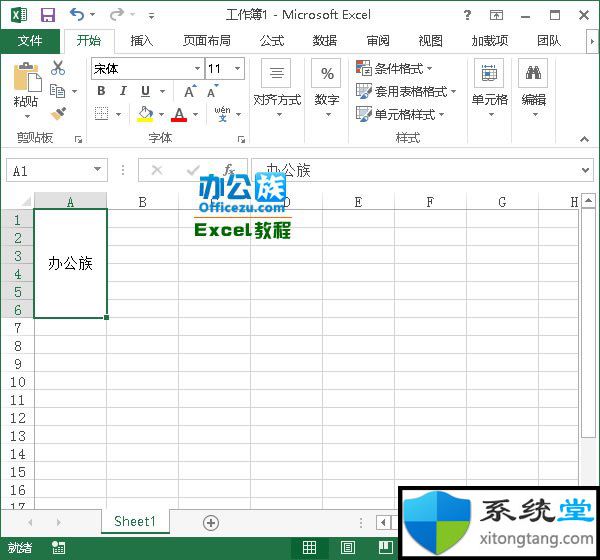Open the 数字 number format group
Viewport: 600px width, 560px height.
click(326, 88)
